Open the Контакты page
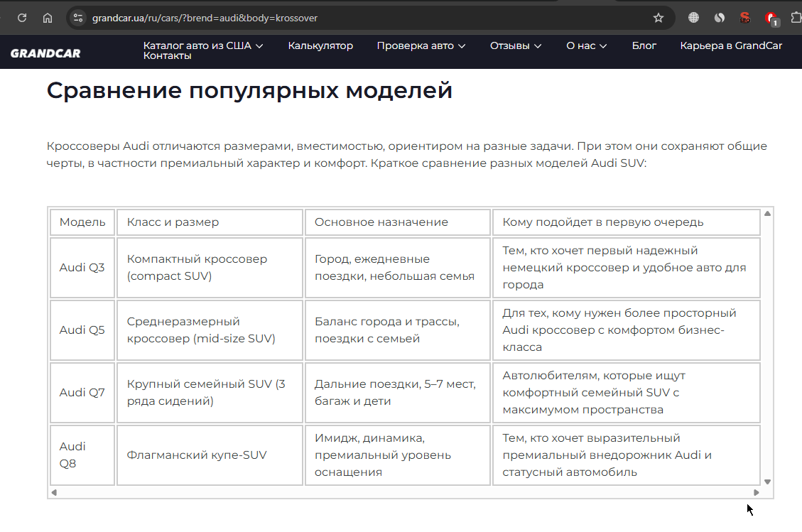Image resolution: width=802 pixels, height=532 pixels. pos(167,56)
